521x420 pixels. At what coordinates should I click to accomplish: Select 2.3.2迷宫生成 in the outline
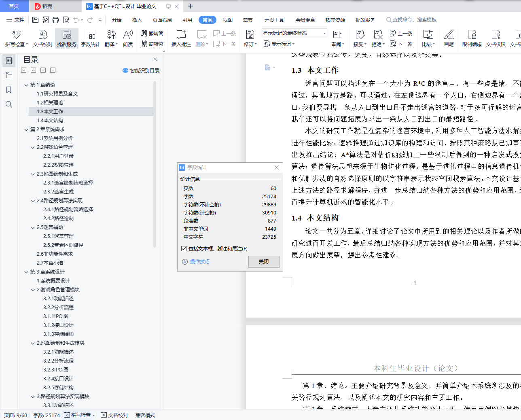[x=59, y=192]
